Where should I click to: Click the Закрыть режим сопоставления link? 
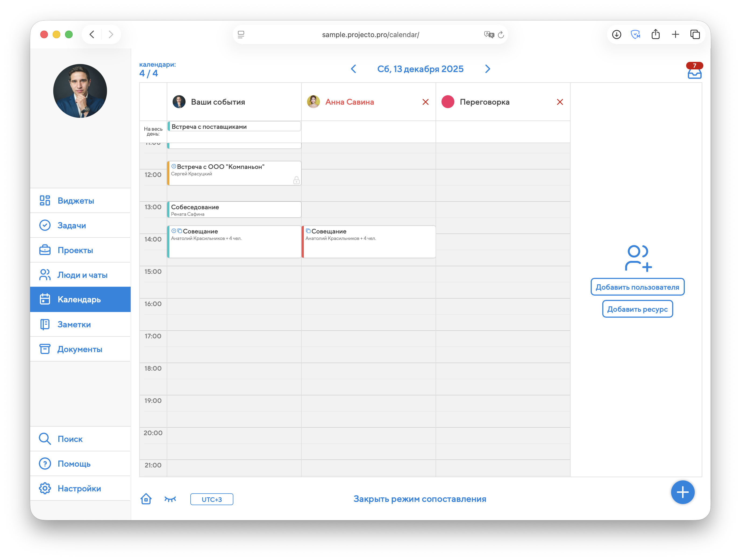419,499
